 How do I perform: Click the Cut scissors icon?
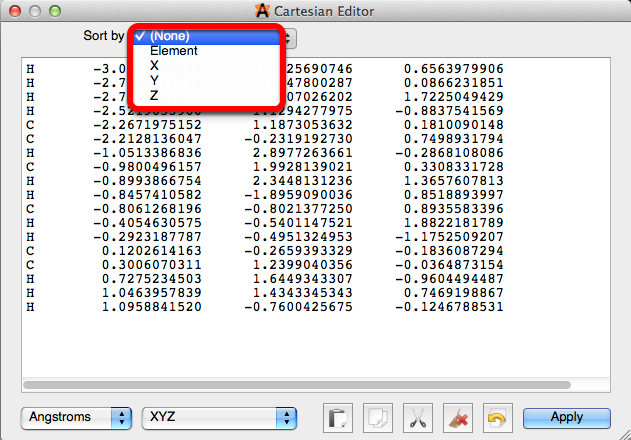(x=416, y=418)
